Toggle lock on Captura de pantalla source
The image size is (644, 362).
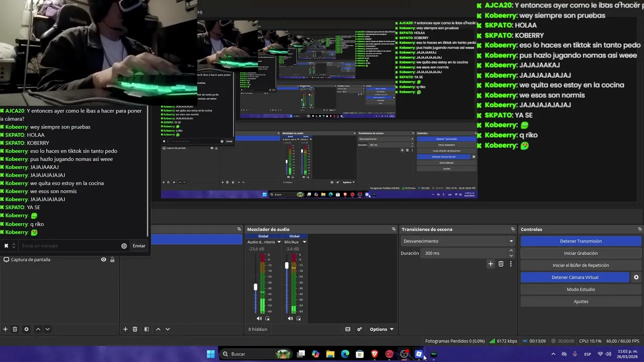coord(112,259)
